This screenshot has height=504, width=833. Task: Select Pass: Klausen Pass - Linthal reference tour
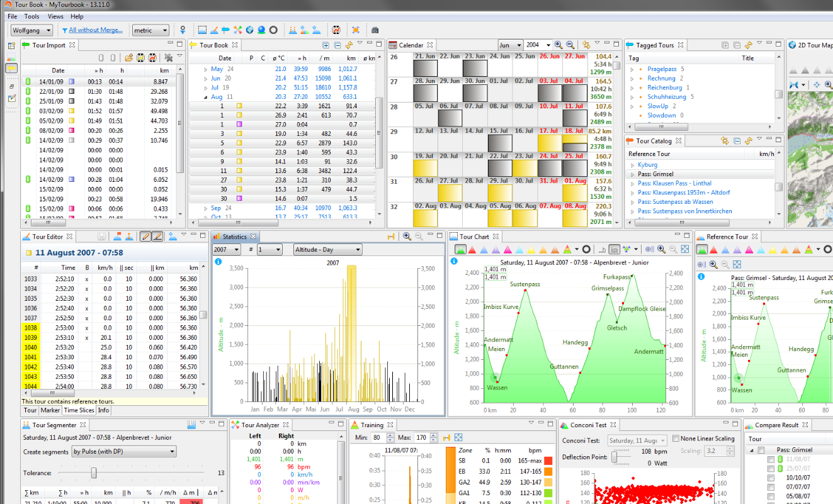[x=674, y=183]
